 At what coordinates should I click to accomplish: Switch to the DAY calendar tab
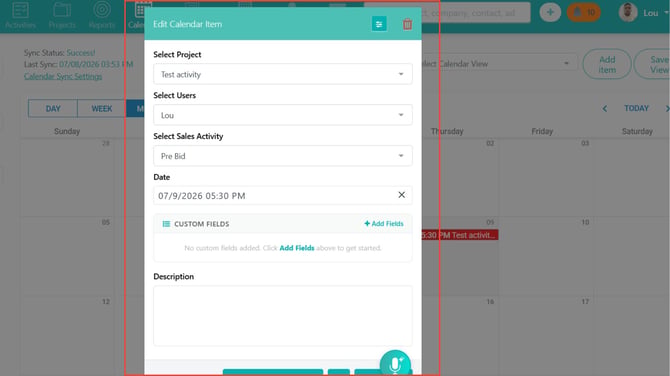coord(53,109)
